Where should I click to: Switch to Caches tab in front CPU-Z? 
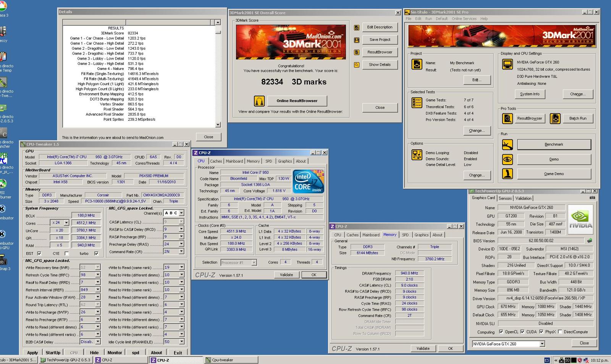click(x=216, y=161)
